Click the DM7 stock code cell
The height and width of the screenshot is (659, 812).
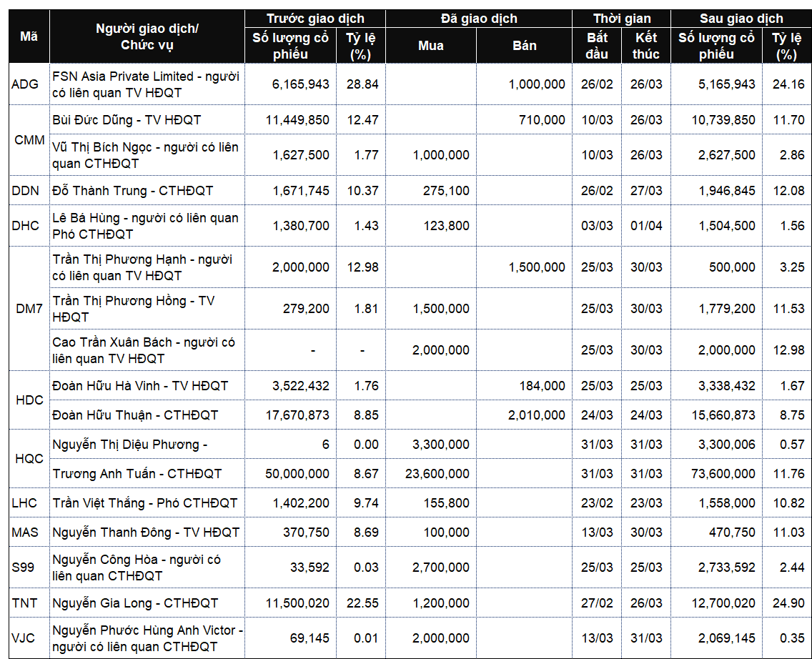click(29, 309)
